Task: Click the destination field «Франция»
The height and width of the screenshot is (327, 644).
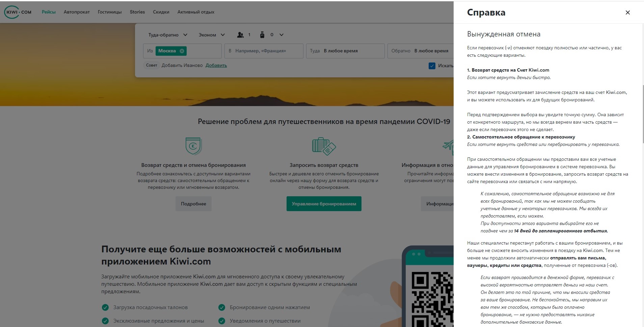Action: pyautogui.click(x=264, y=51)
